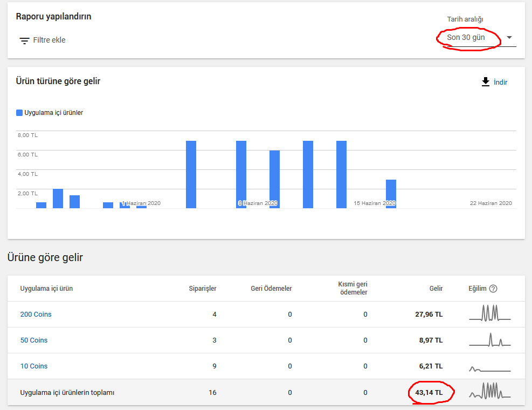Click the Ürüne göre gelir heading

(45, 257)
